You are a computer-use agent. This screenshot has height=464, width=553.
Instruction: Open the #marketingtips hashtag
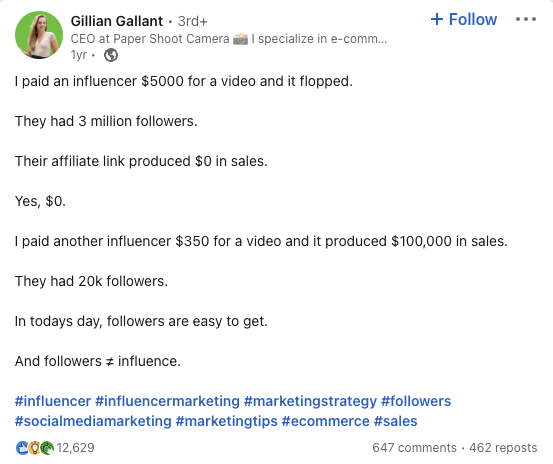(x=226, y=421)
